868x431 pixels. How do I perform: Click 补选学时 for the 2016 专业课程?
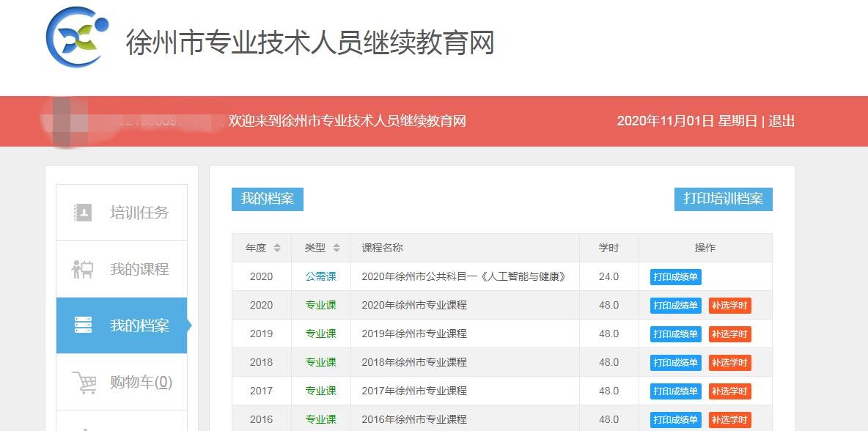pyautogui.click(x=729, y=420)
